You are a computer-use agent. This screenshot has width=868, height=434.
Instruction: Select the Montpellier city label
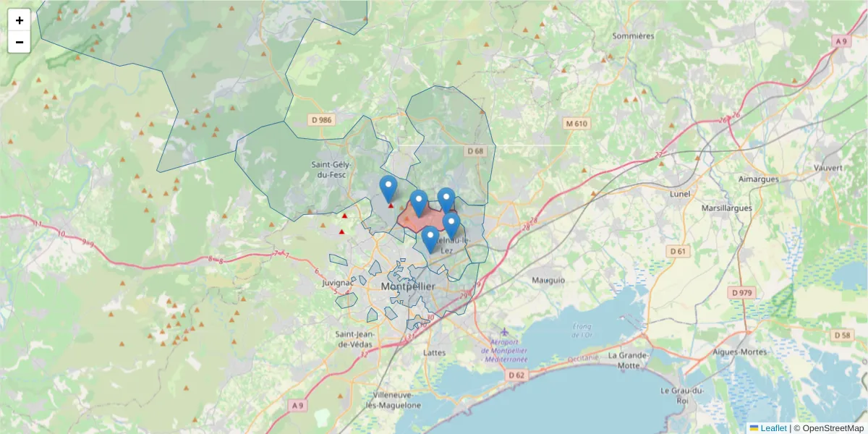tap(408, 287)
